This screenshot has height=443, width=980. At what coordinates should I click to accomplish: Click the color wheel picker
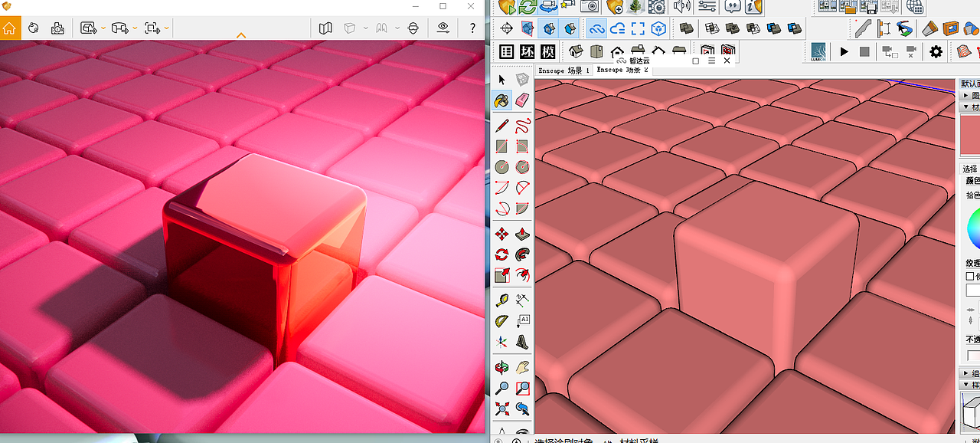click(x=973, y=228)
